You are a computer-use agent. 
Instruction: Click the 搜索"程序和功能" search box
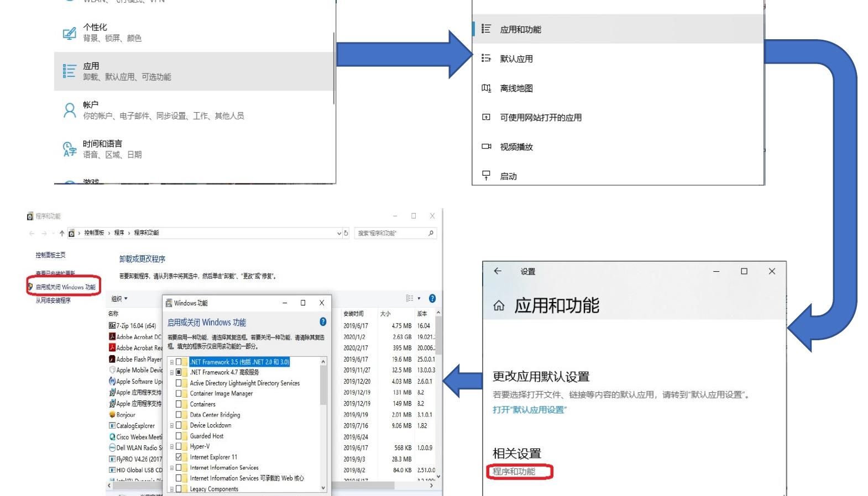tap(390, 233)
